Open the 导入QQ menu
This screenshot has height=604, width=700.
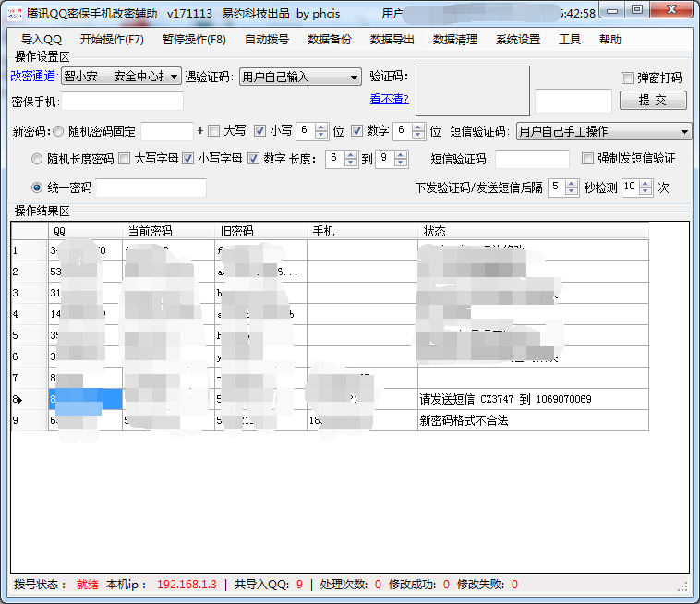tap(41, 40)
